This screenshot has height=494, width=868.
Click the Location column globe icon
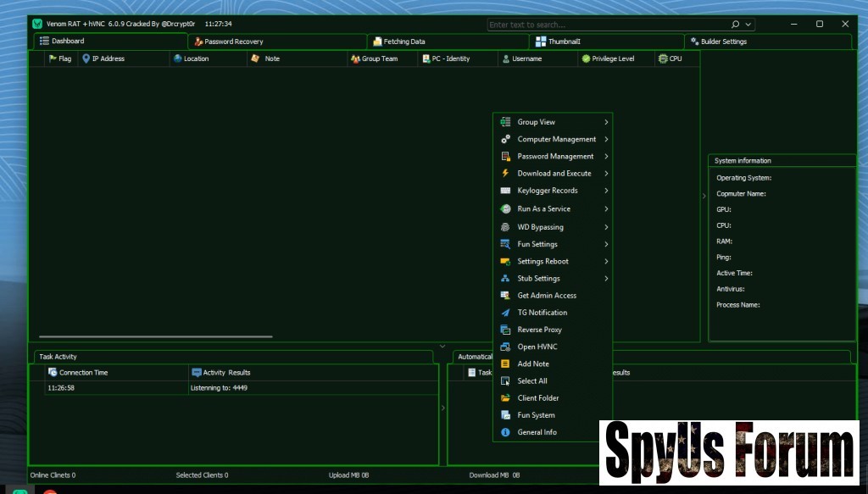[177, 58]
